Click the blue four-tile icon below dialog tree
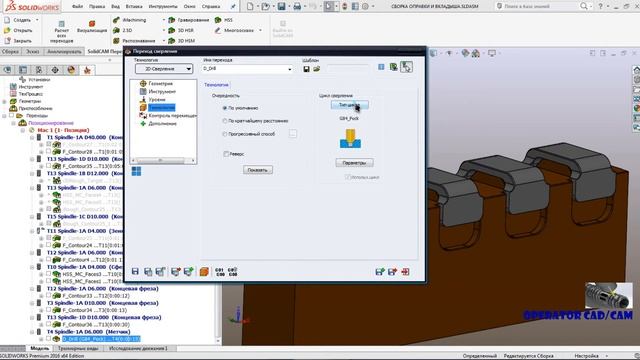Image resolution: width=640 pixels, height=360 pixels. point(136,171)
